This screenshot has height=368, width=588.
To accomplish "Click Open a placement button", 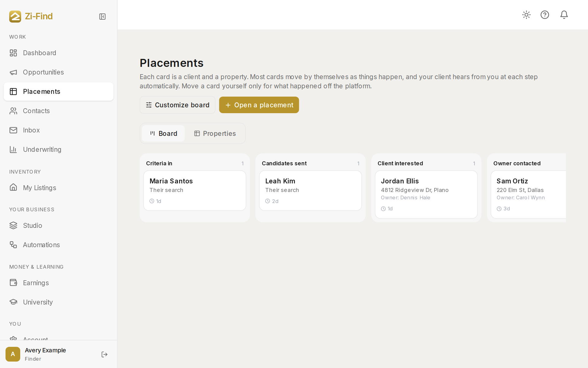I will point(259,105).
